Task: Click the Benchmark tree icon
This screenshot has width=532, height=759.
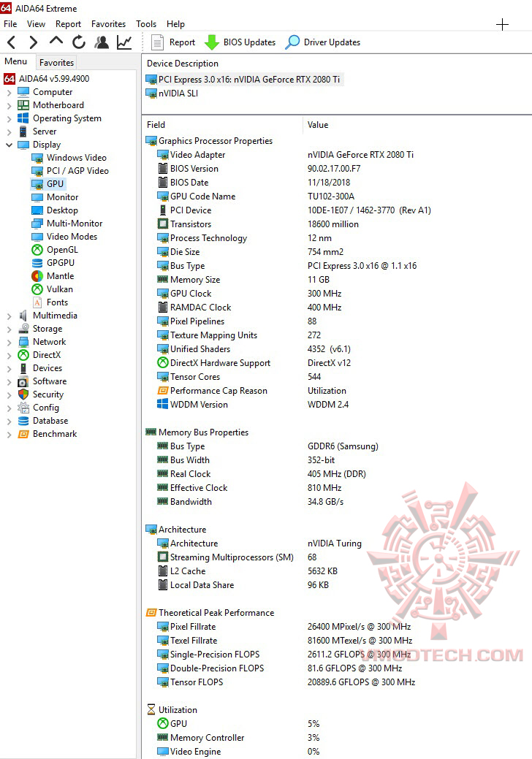Action: (x=23, y=434)
